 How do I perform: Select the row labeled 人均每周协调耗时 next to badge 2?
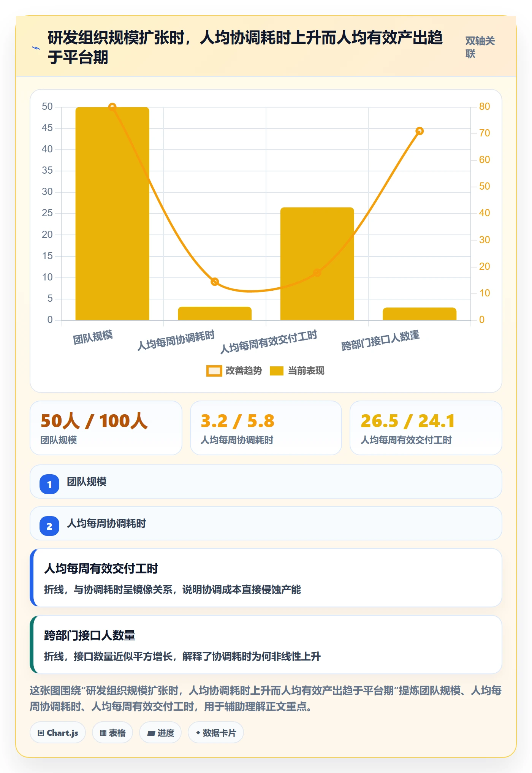point(266,523)
